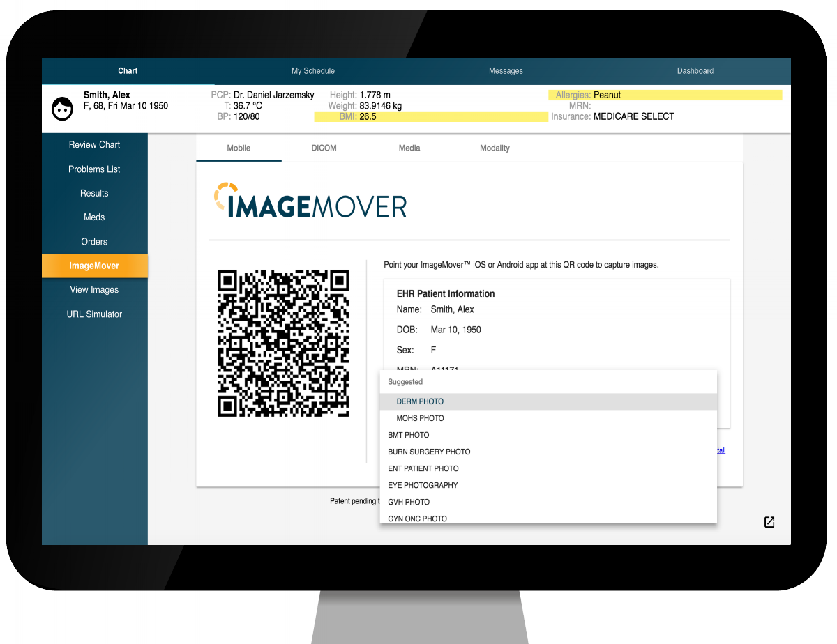This screenshot has height=644, width=837.
Task: Choose MOHS PHOTO from the suggestions
Action: tap(420, 418)
